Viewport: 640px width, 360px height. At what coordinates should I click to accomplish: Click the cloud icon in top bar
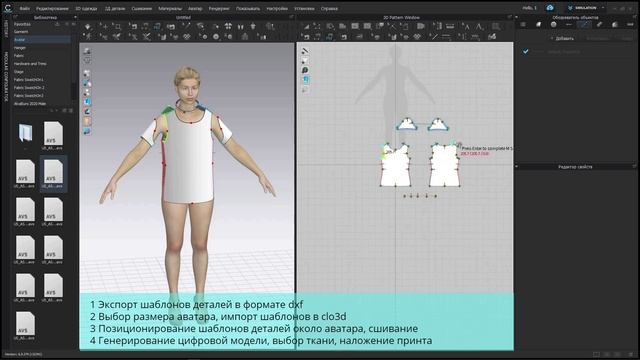coord(550,8)
